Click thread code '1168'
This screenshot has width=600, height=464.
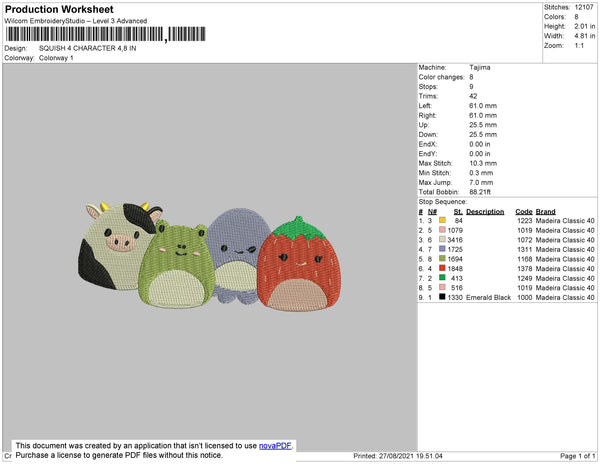tap(525, 259)
